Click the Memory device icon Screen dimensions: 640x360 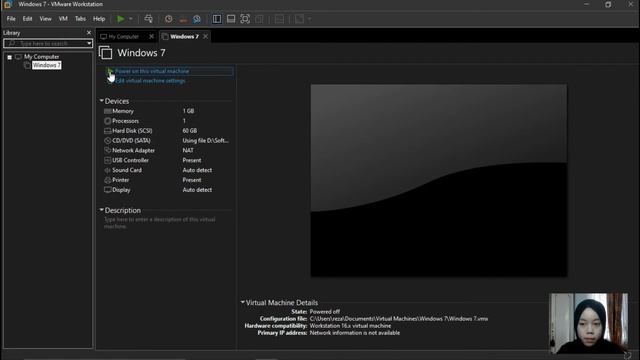(x=108, y=111)
